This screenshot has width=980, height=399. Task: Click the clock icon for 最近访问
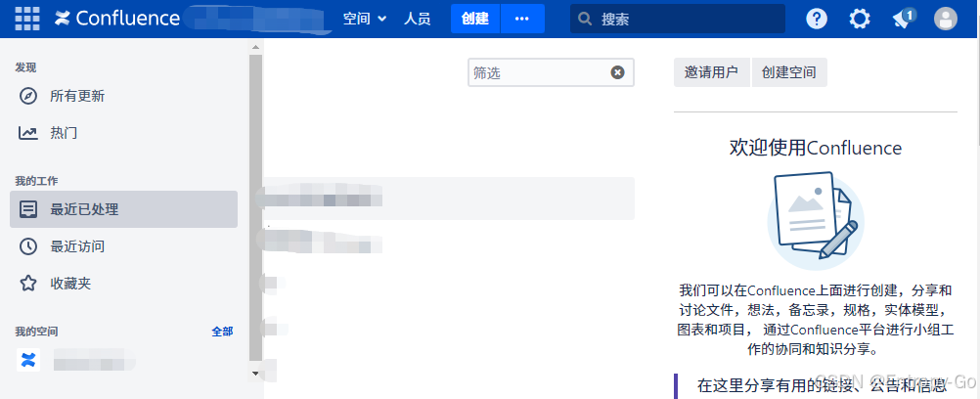[x=28, y=246]
